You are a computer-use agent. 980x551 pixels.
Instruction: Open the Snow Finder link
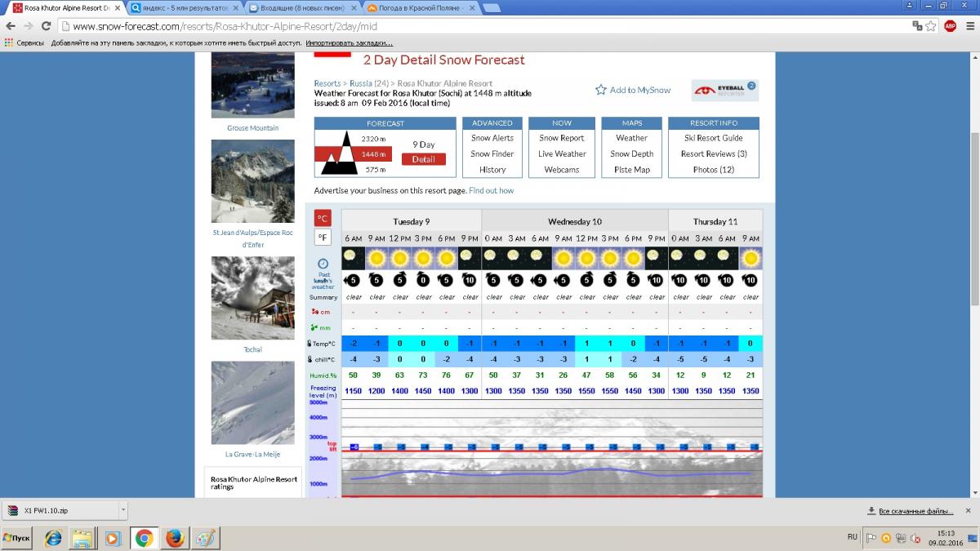click(x=492, y=153)
